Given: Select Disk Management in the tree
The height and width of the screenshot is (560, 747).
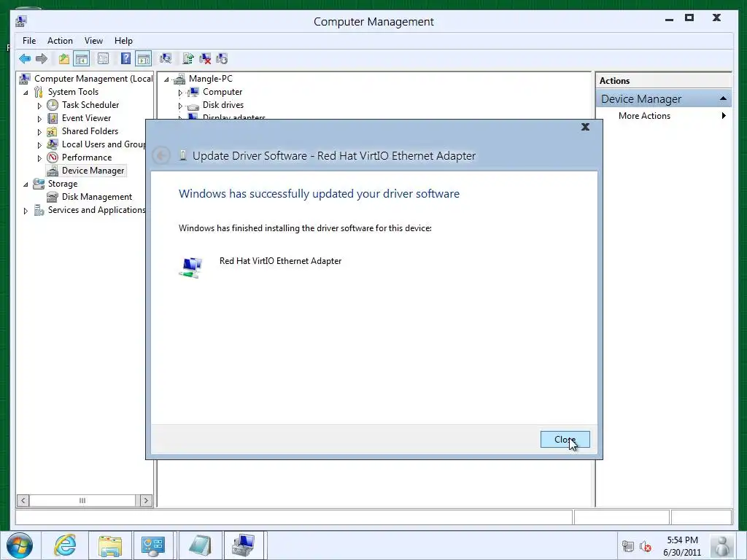Looking at the screenshot, I should (97, 197).
